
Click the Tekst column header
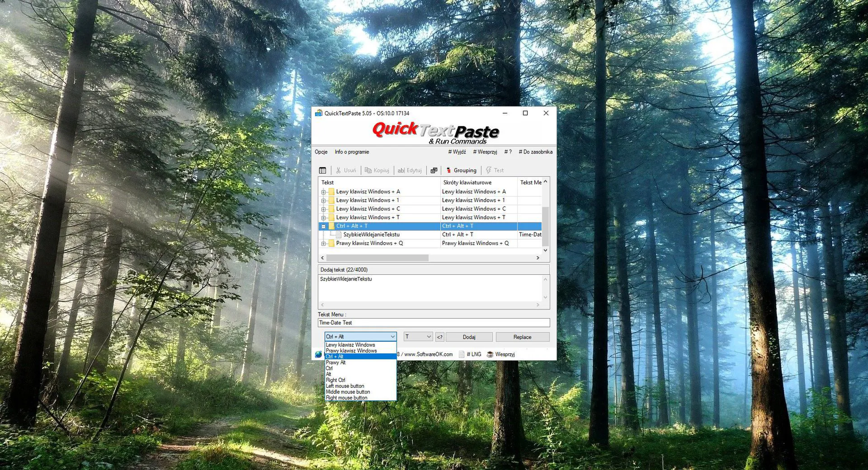tap(379, 183)
